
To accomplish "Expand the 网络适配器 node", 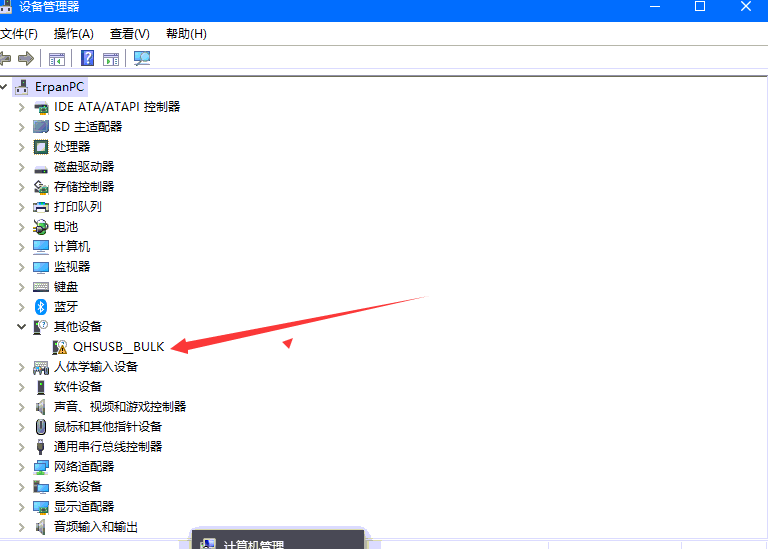I will pyautogui.click(x=22, y=467).
